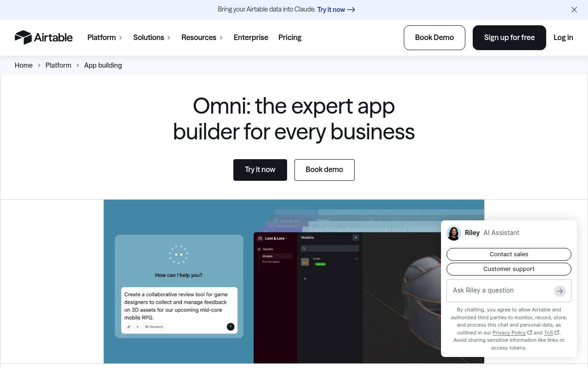Click the "AI Assistant" label beside Riley
Screen dimensions: 588x368
point(501,233)
